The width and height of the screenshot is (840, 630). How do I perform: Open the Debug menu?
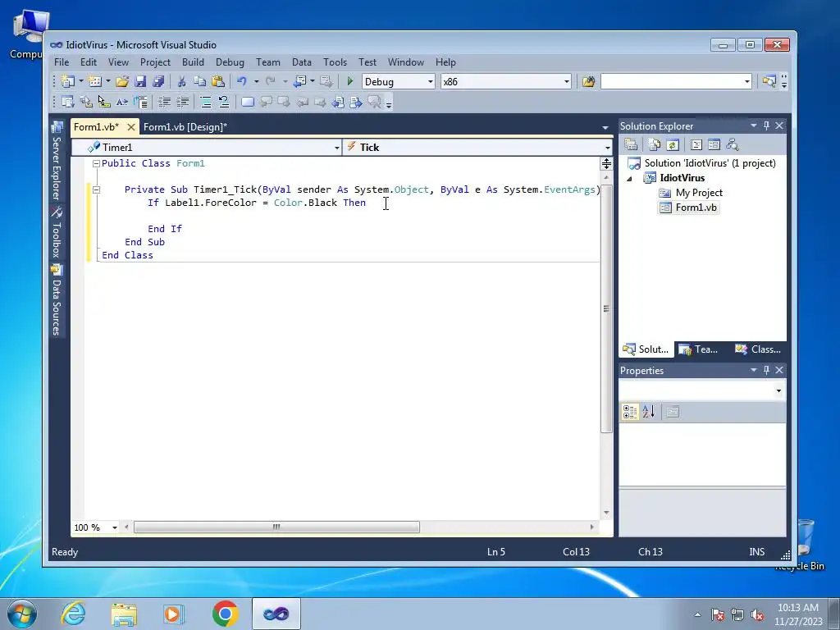click(x=230, y=62)
